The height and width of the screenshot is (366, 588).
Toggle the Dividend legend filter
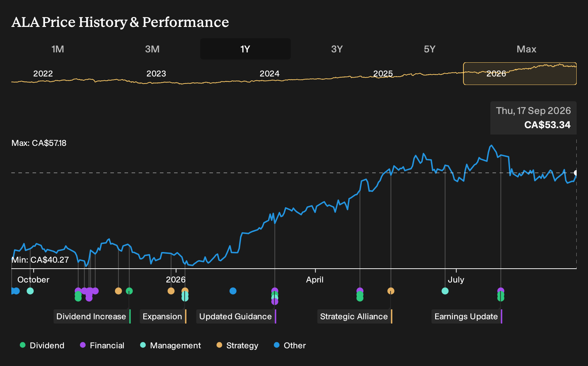[x=42, y=345]
